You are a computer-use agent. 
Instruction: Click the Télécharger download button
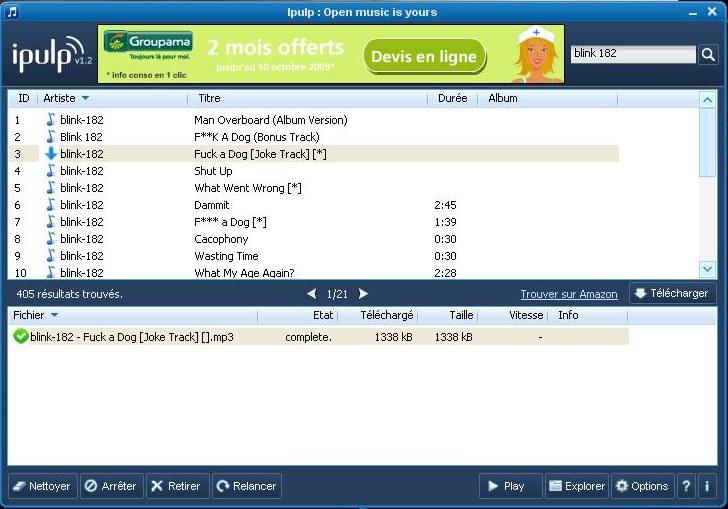[x=672, y=293]
